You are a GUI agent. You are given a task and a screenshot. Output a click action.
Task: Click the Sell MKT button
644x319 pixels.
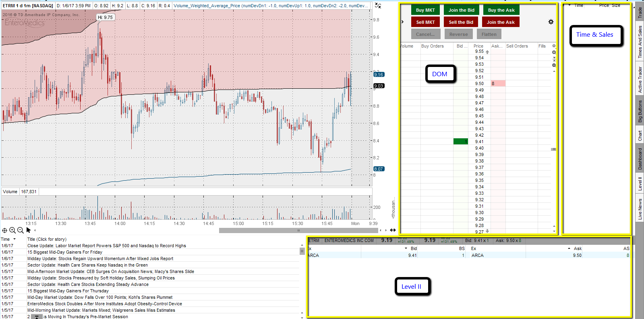point(425,22)
